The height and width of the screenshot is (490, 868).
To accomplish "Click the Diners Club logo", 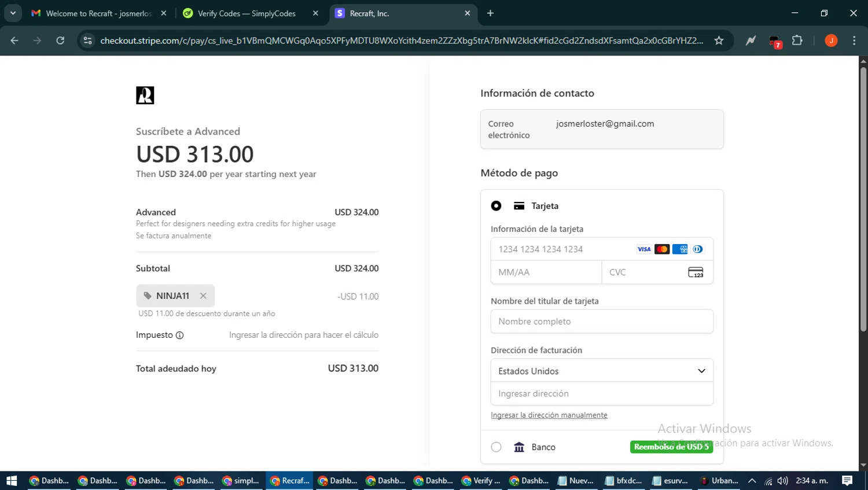I will tap(698, 249).
